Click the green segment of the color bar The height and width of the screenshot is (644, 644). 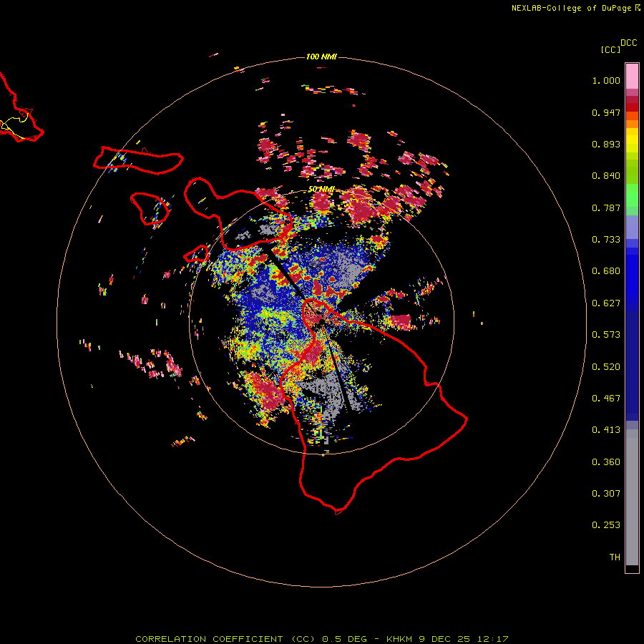(632, 195)
